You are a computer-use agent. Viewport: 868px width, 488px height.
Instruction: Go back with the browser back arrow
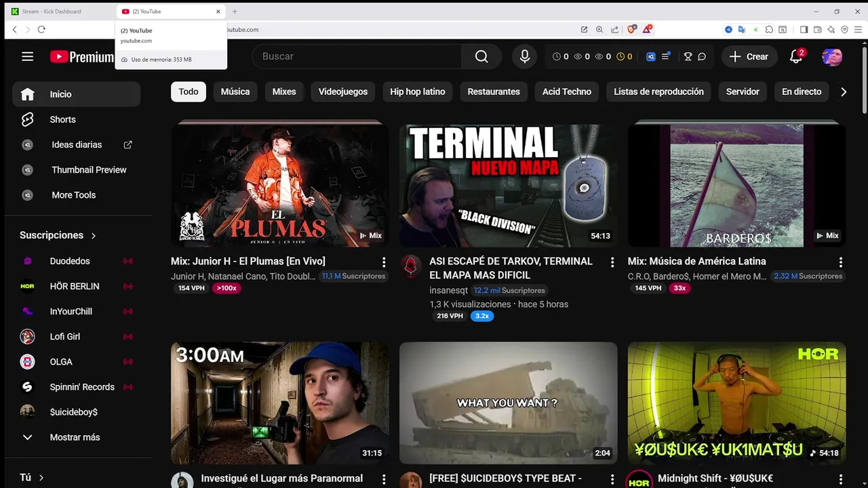14,29
